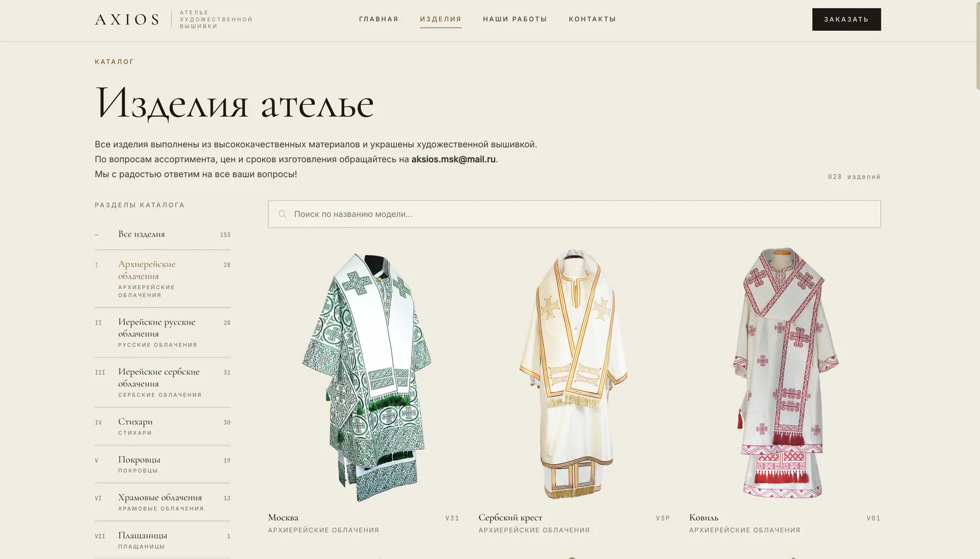
Task: Click the '028 изделий' count text
Action: coord(854,177)
